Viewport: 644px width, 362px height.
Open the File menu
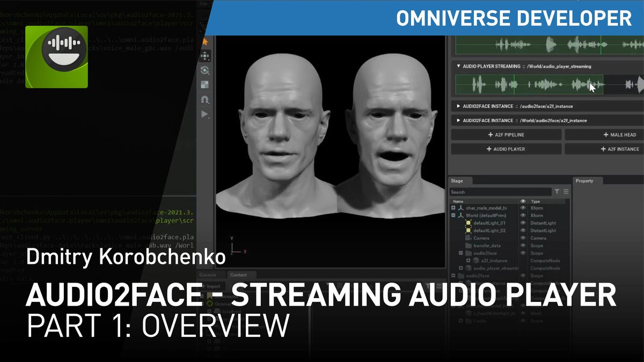(203, 4)
